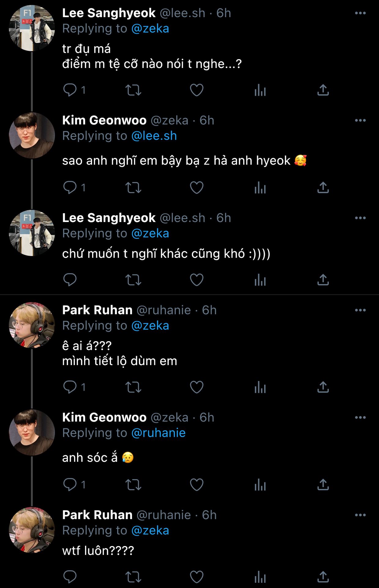Like Lee Sanghyeok's first reply tweet
The image size is (379, 588).
coord(196,90)
